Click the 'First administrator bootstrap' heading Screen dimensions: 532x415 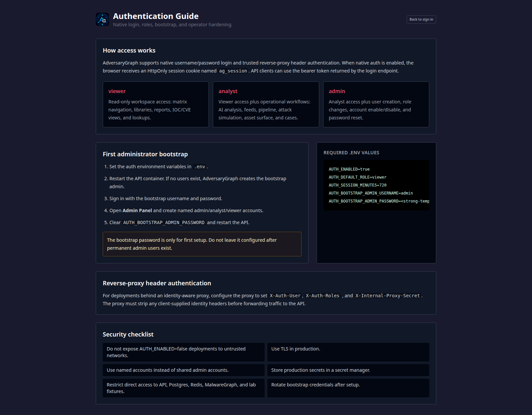tap(145, 154)
